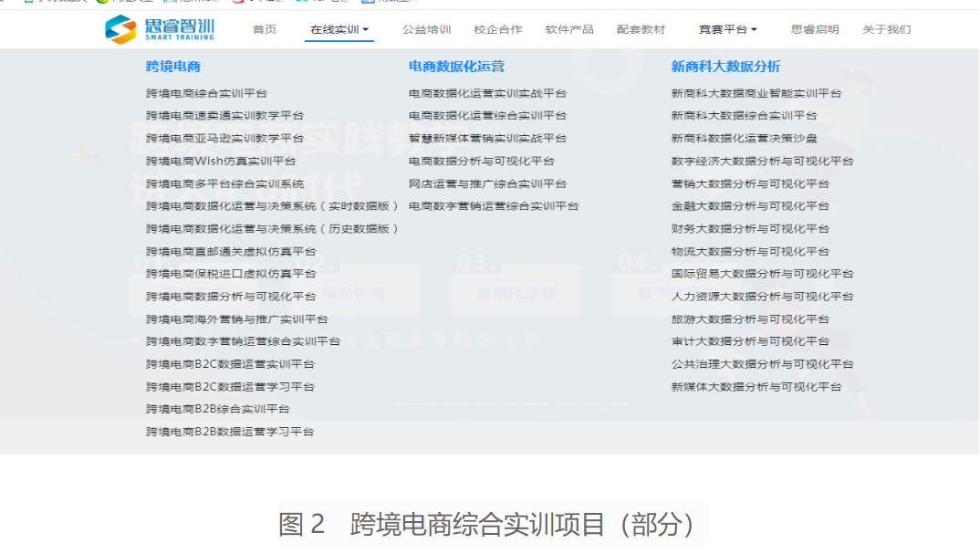Screen dimensions: 980x554
Task: Click the 配套教材 navigation item
Action: [641, 29]
